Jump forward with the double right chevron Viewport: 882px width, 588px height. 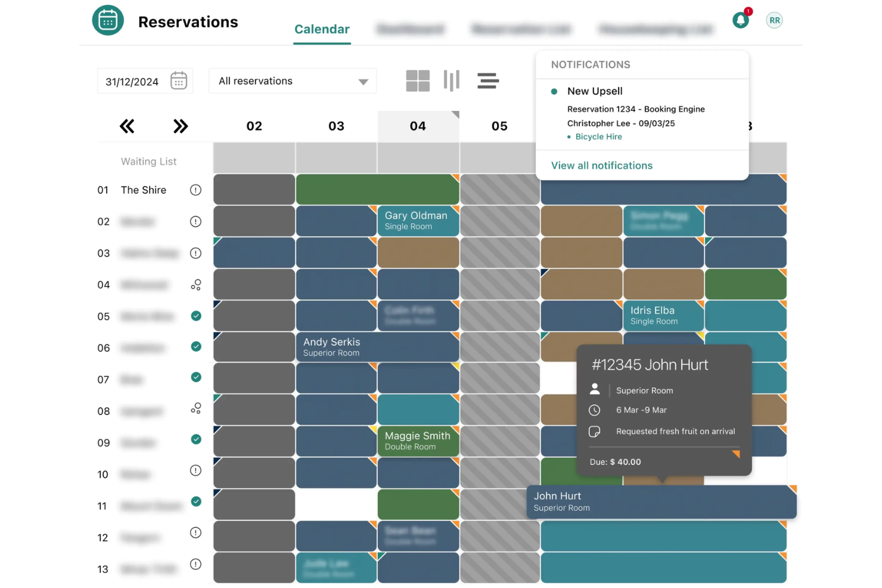181,126
